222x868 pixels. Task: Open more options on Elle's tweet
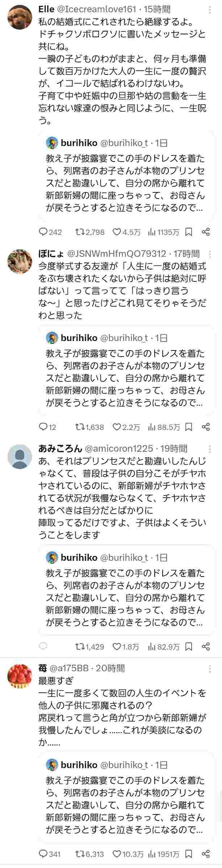point(210,10)
